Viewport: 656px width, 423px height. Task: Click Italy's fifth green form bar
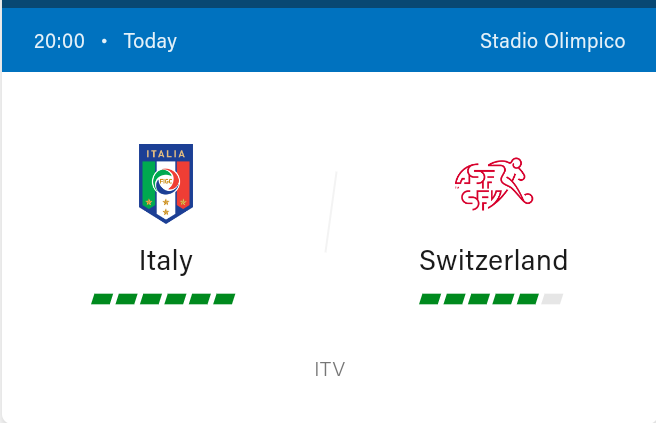(200, 299)
